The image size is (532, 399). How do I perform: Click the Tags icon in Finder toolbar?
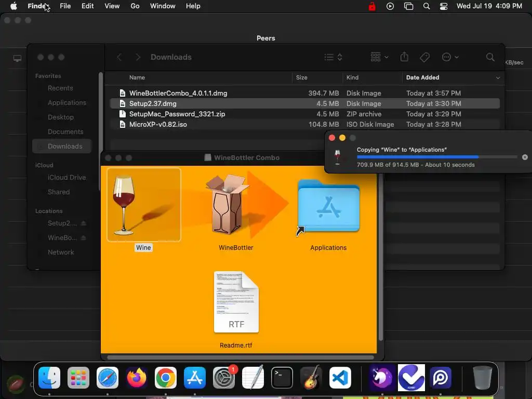(424, 57)
